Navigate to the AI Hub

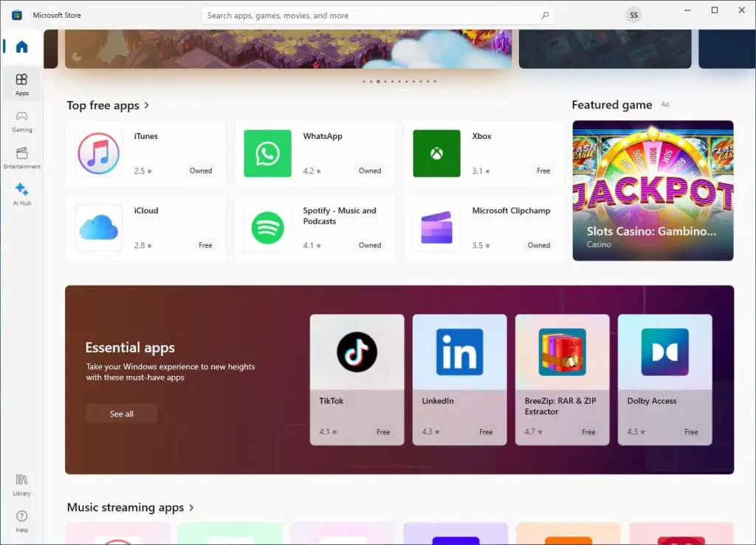pos(21,192)
